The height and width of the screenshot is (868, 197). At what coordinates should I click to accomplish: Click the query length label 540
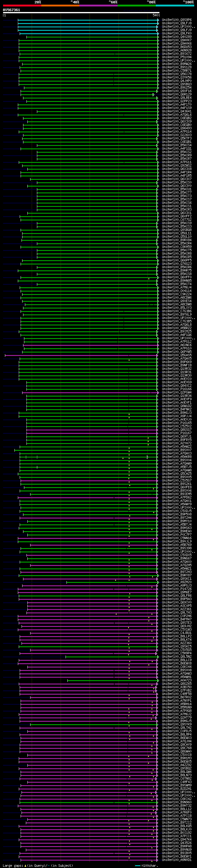155,15
